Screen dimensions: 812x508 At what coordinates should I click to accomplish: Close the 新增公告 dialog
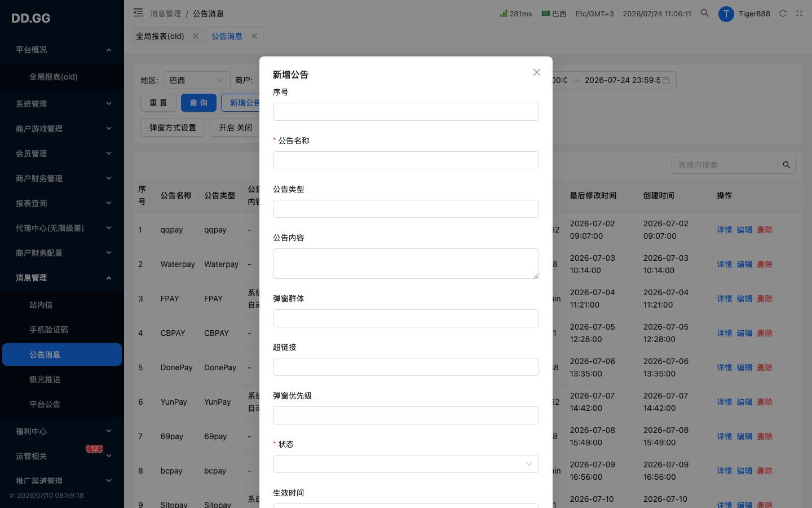(x=537, y=72)
